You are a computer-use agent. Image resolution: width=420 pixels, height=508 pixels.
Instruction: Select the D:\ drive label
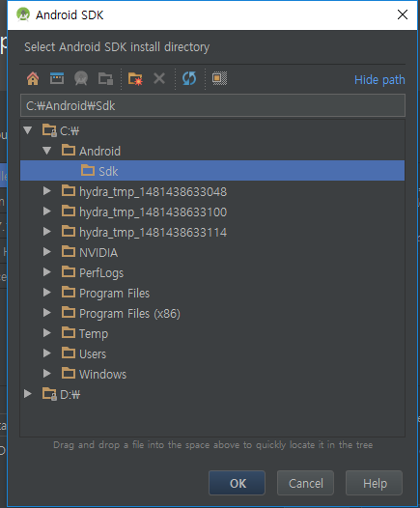[x=70, y=395]
